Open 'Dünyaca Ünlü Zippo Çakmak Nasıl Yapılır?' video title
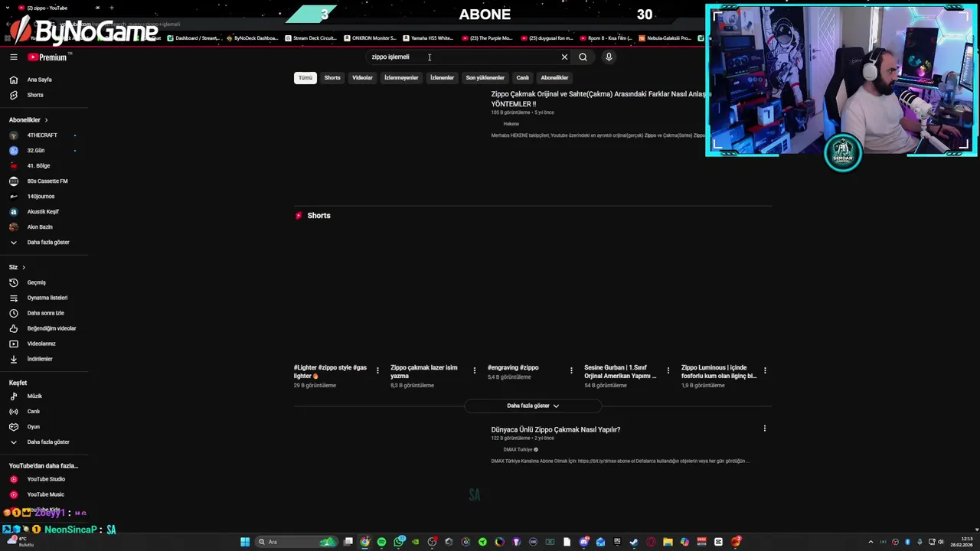 [x=556, y=429]
